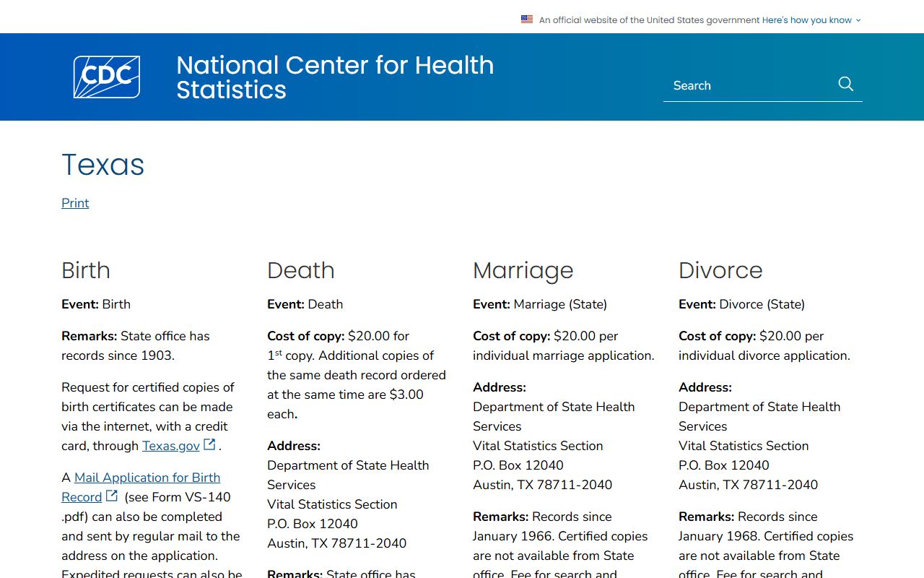The width and height of the screenshot is (924, 578).
Task: Click the external link icon after Birth Record
Action: coord(112,496)
